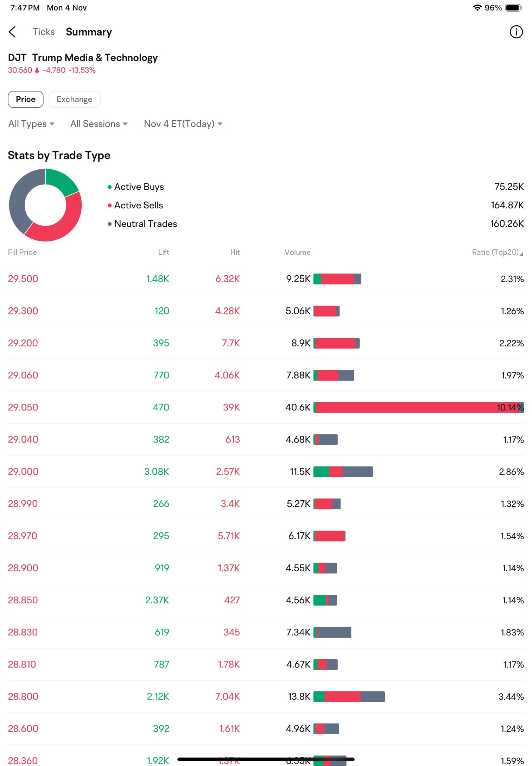Tap the 3.44% ratio value
The width and height of the screenshot is (532, 766).
[x=511, y=697]
